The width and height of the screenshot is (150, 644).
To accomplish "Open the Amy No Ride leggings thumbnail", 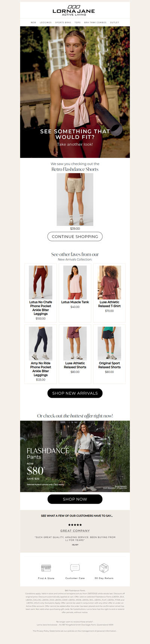I will click(x=40, y=344).
